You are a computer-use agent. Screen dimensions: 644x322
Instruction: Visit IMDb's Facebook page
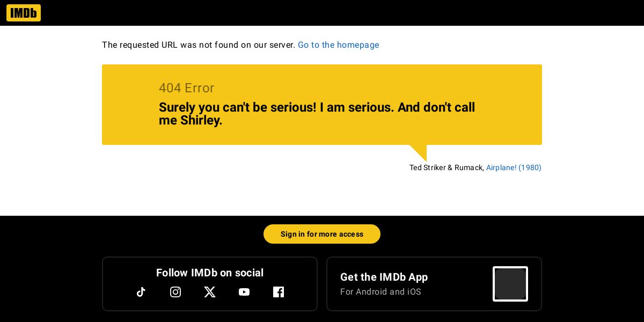click(279, 292)
